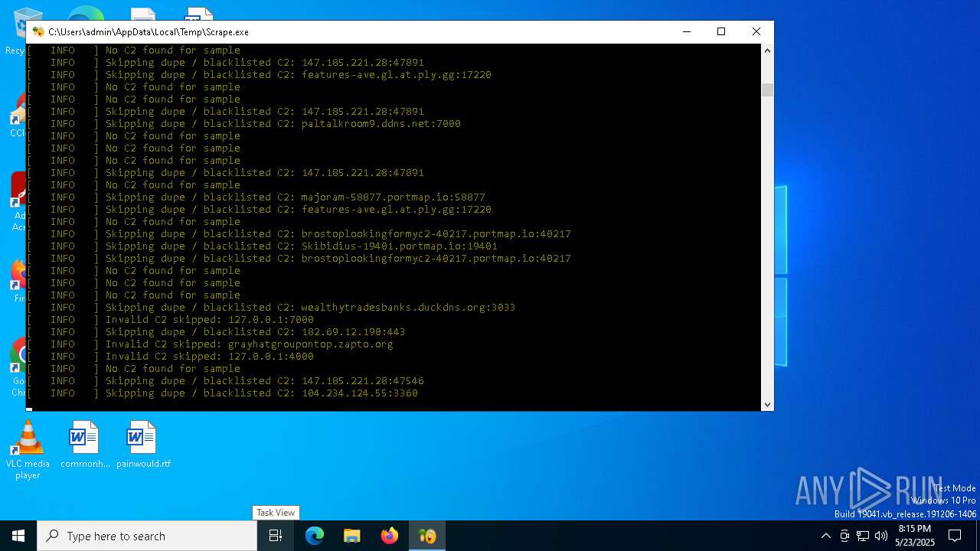Screen dimensions: 980x551
Task: Click the Scrape.exe console title bar icon
Action: point(38,32)
